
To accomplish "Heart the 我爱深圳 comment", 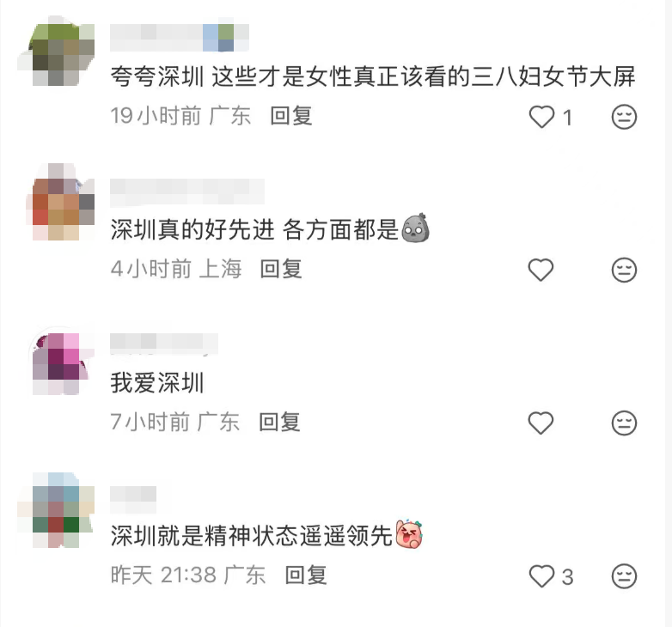I will pyautogui.click(x=541, y=423).
